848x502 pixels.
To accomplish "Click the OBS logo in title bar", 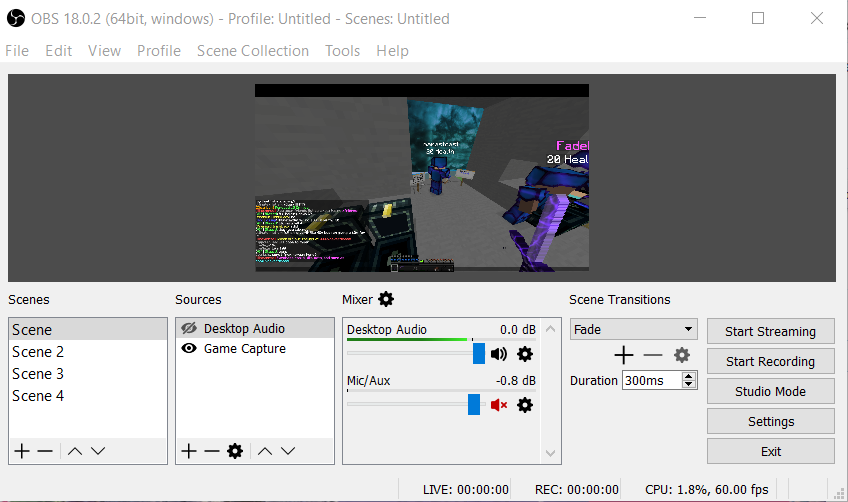I will tap(16, 18).
